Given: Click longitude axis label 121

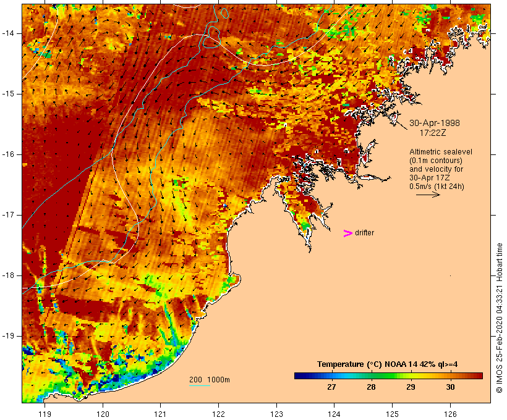Looking at the screenshot, I should (160, 414).
